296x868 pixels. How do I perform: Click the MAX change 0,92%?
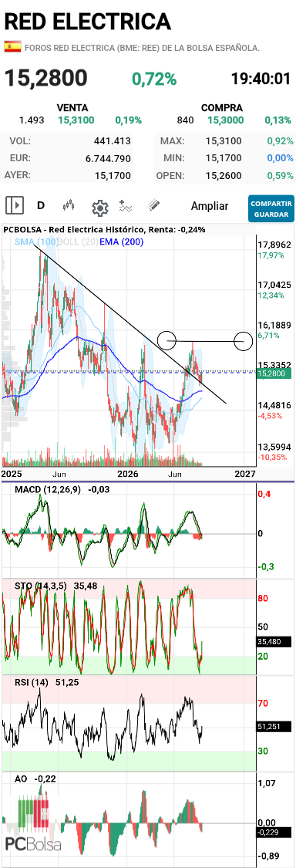point(280,141)
